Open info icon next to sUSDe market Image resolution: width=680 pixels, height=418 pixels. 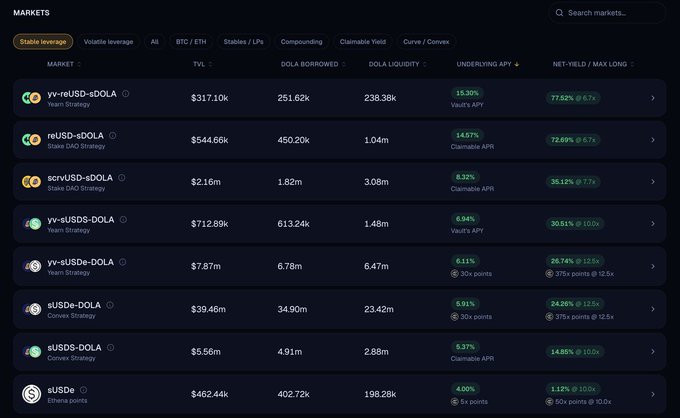[x=83, y=390]
